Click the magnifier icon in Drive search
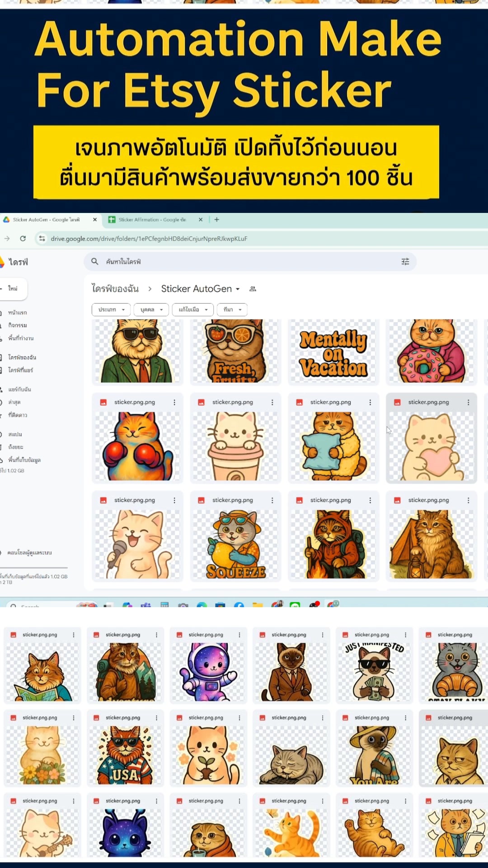The height and width of the screenshot is (868, 488). (x=95, y=261)
